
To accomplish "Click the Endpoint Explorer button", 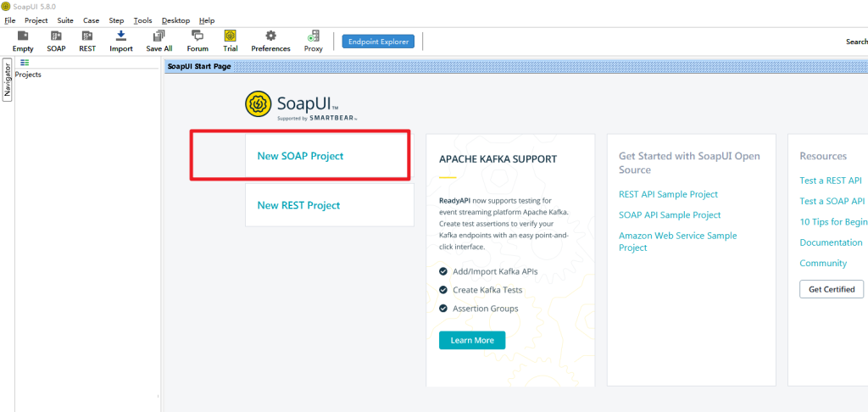I will pyautogui.click(x=378, y=42).
